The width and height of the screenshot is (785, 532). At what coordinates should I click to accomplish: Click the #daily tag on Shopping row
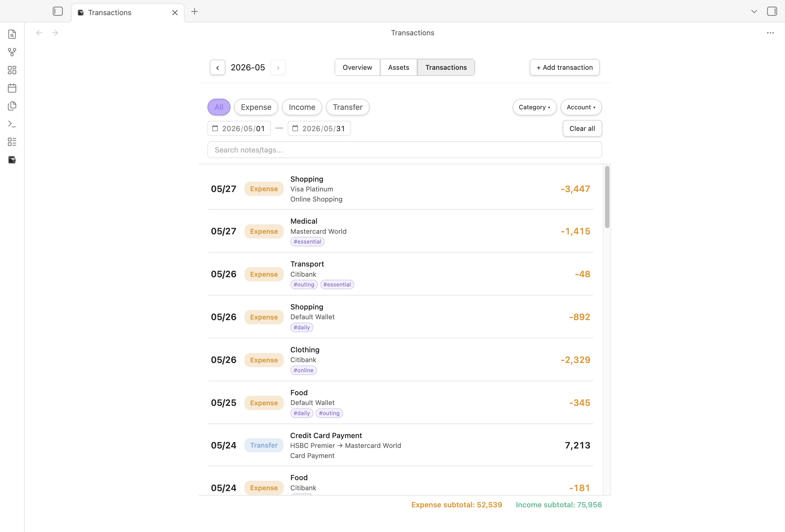(302, 328)
